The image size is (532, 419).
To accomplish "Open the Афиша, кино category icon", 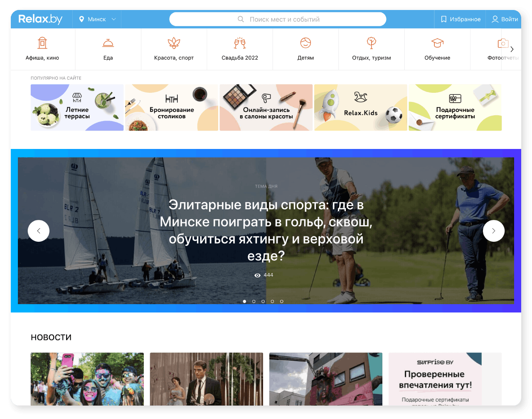I will [42, 43].
